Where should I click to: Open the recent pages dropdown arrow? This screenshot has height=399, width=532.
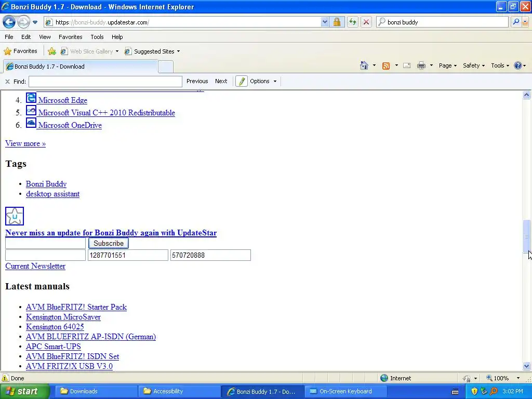(x=35, y=22)
